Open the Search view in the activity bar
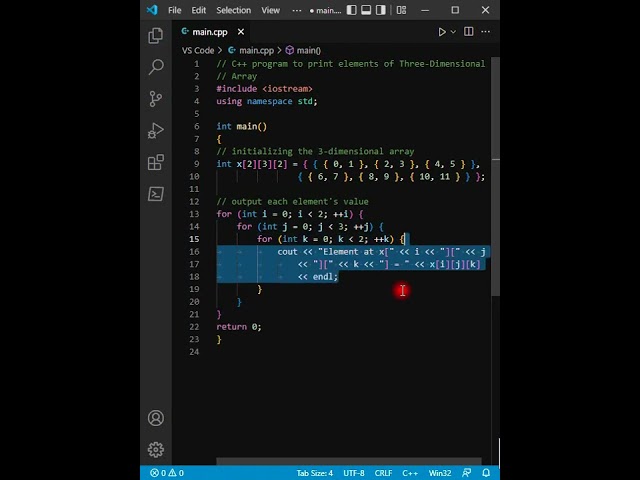Viewport: 640px width, 480px height. [156, 67]
